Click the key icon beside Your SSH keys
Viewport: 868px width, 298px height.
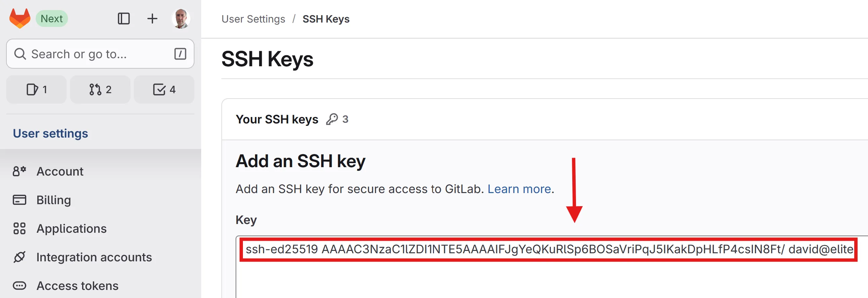332,119
